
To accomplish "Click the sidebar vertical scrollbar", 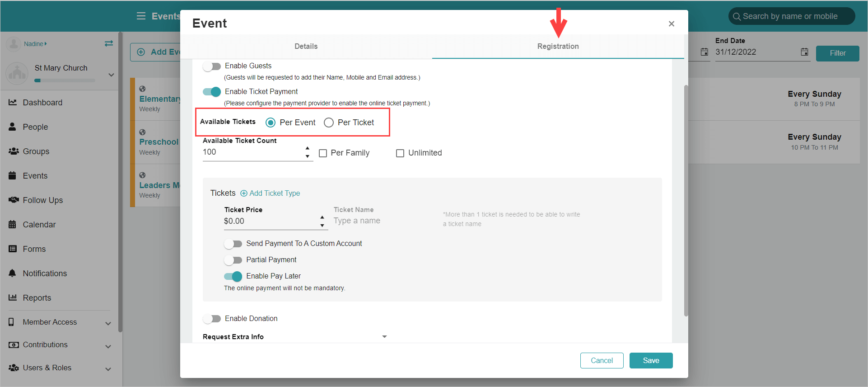I will (x=120, y=182).
